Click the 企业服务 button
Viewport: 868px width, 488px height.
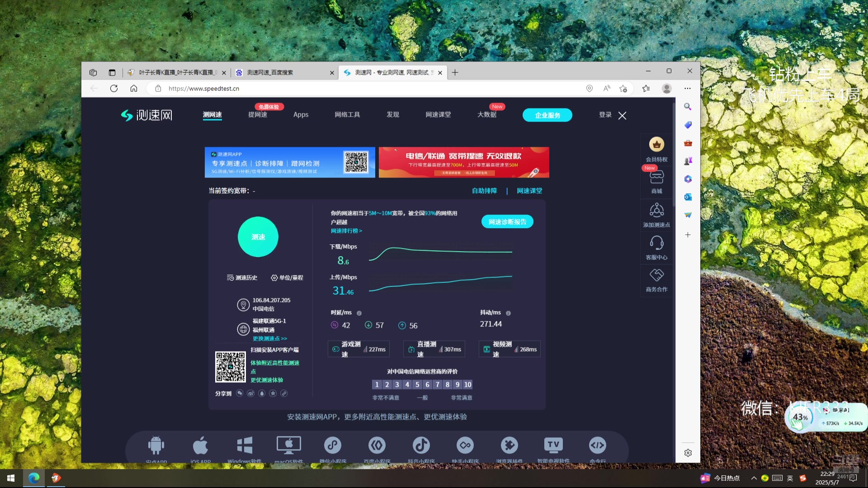[x=547, y=115]
